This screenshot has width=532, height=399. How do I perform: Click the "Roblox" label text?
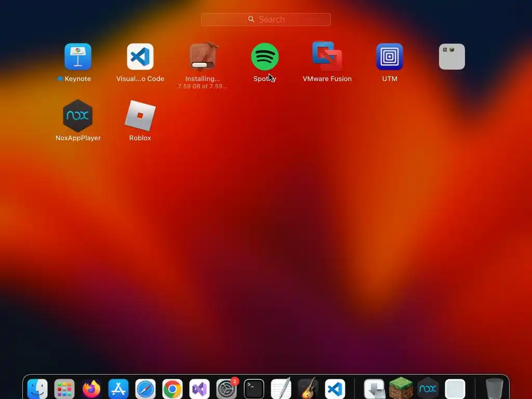(x=140, y=138)
